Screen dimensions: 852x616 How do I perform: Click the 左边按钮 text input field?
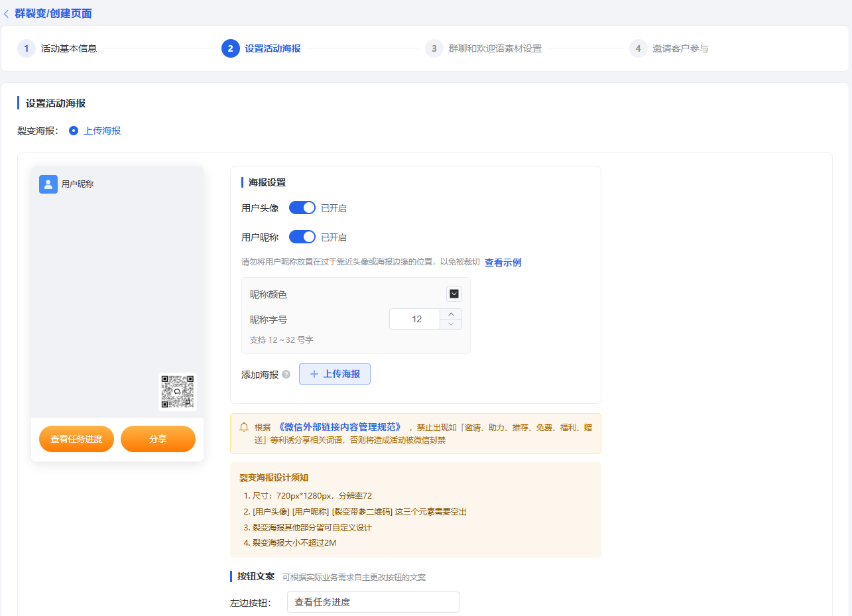pyautogui.click(x=373, y=602)
